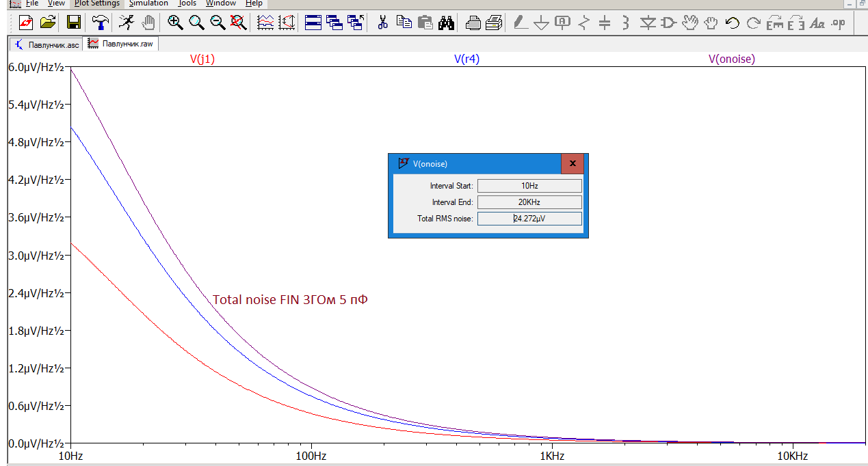
Task: Click the New Schematic icon
Action: pos(26,23)
